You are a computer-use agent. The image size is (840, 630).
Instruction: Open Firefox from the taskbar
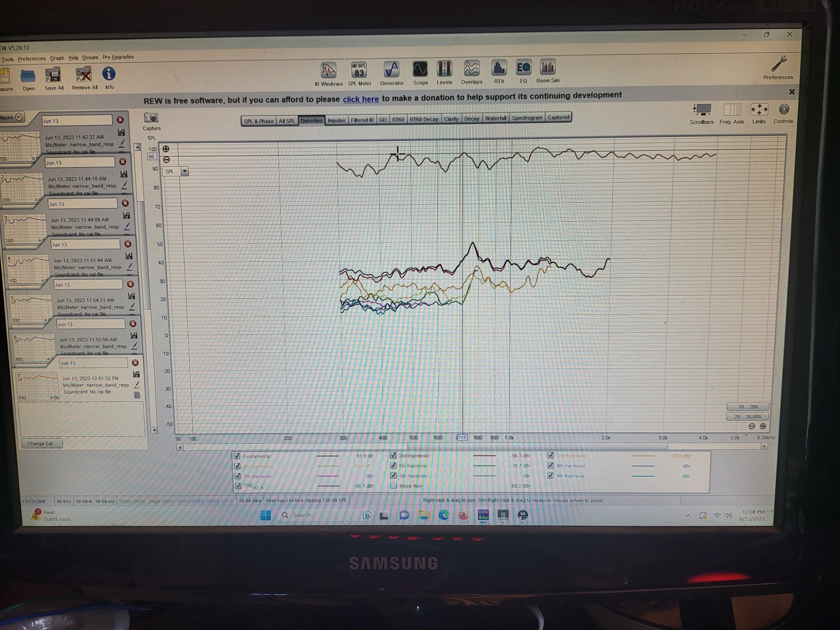point(463,515)
